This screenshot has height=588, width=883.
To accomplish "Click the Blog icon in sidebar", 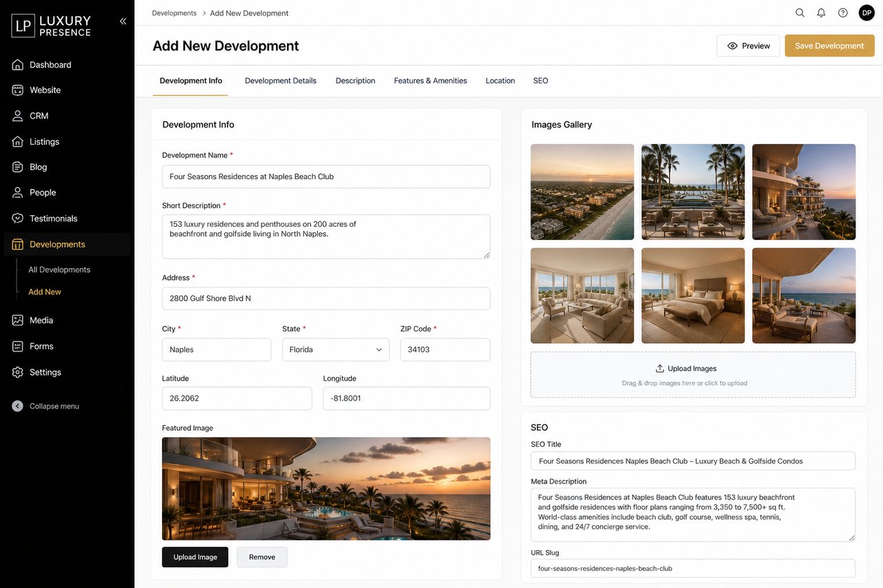I will click(18, 167).
